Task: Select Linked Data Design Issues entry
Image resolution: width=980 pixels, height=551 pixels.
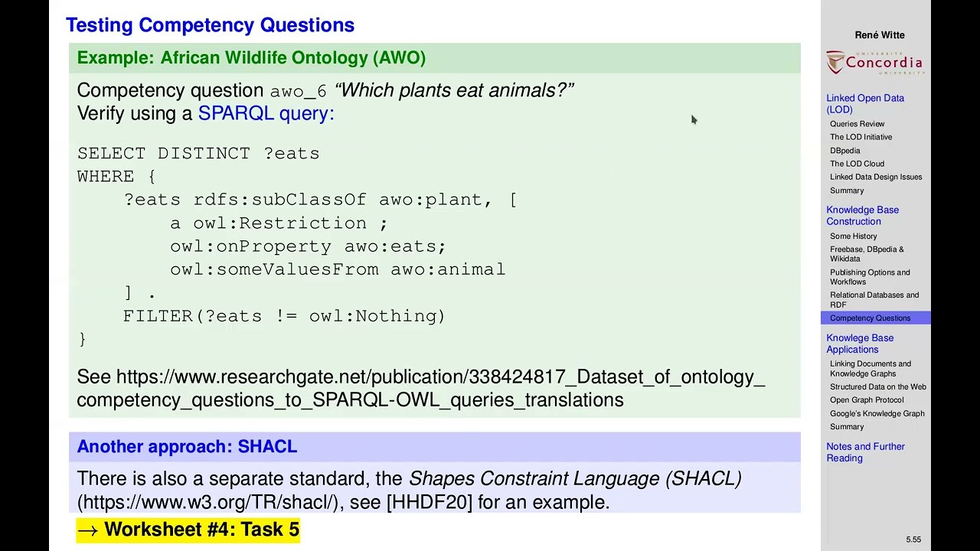Action: tap(875, 177)
